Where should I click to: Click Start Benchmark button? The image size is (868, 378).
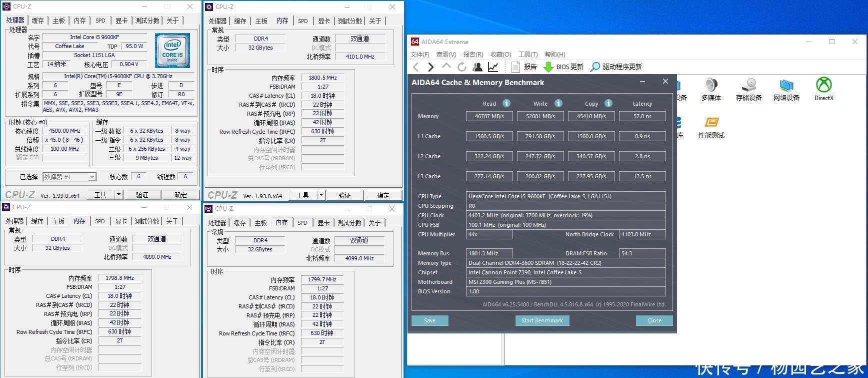[x=542, y=320]
